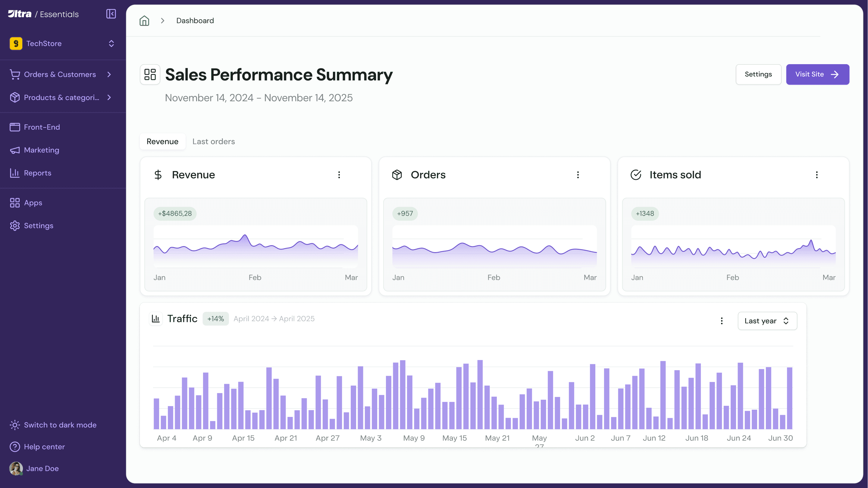Open the Revenue card three-dot menu
The height and width of the screenshot is (488, 868).
tap(339, 175)
